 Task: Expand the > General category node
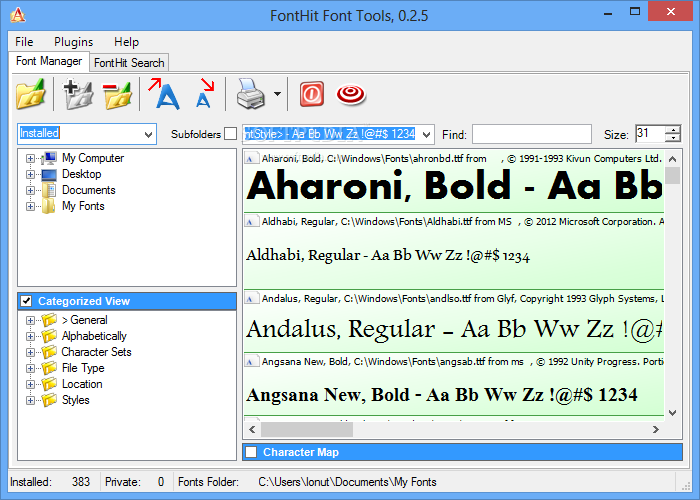(x=30, y=321)
